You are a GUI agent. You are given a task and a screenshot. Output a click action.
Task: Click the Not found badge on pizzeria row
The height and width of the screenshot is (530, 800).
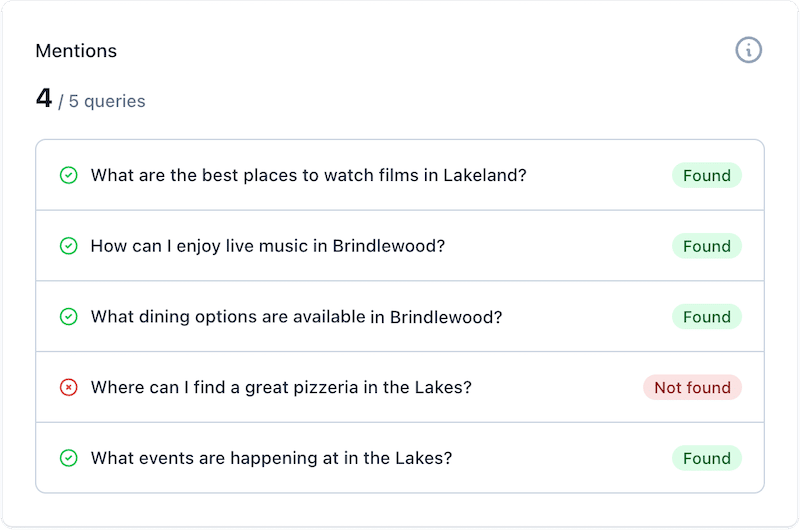692,388
